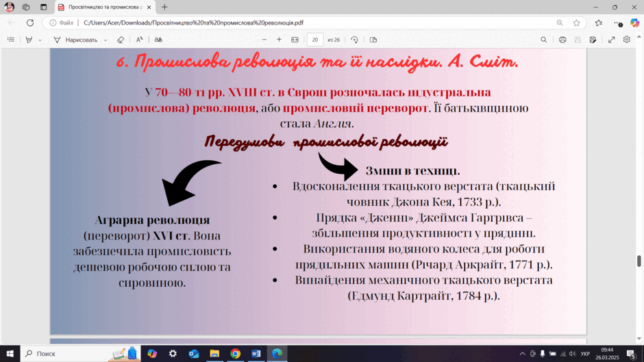Activate the Нарисовать drawing tool
Screen dimensions: 644x362
[x=76, y=40]
